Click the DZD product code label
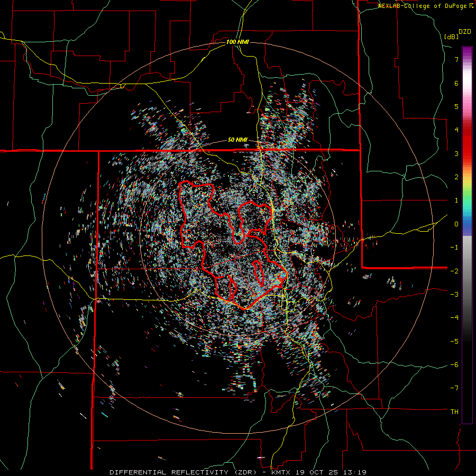Image resolution: width=476 pixels, height=476 pixels. point(465,32)
